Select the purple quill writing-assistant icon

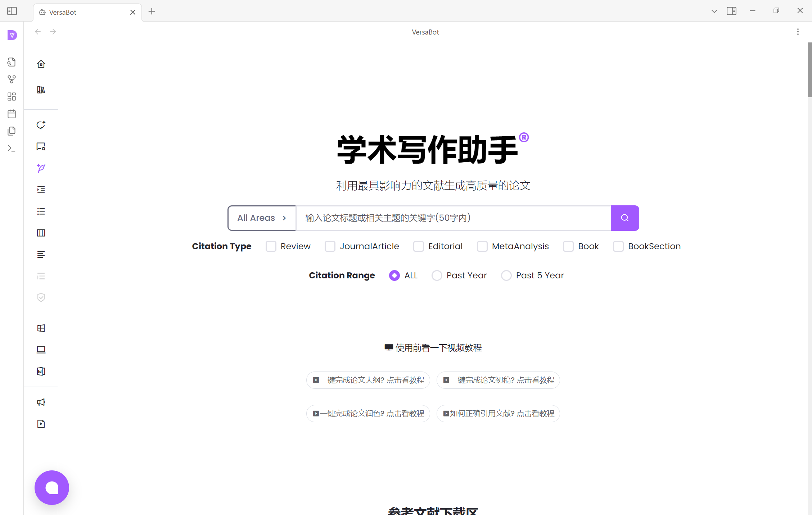pyautogui.click(x=41, y=168)
